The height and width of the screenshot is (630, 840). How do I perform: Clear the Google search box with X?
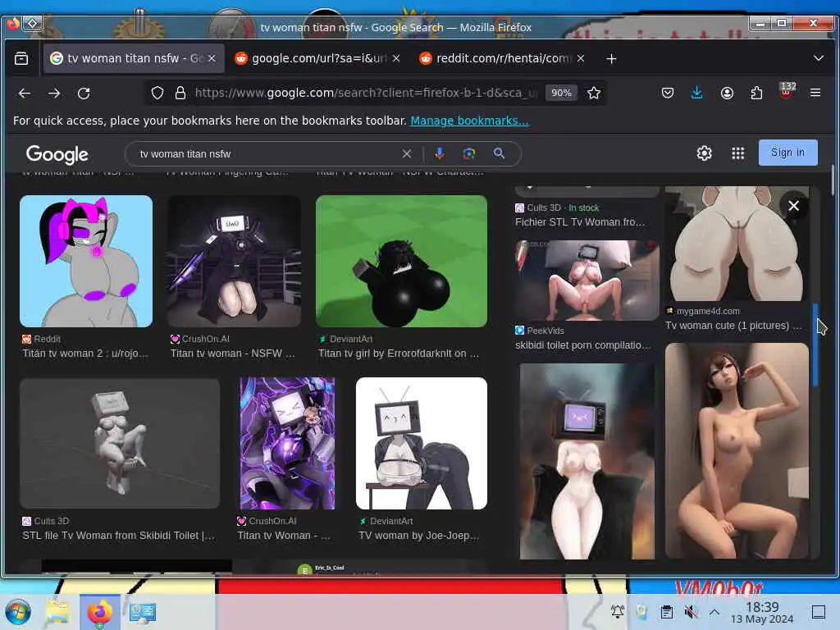tap(407, 153)
